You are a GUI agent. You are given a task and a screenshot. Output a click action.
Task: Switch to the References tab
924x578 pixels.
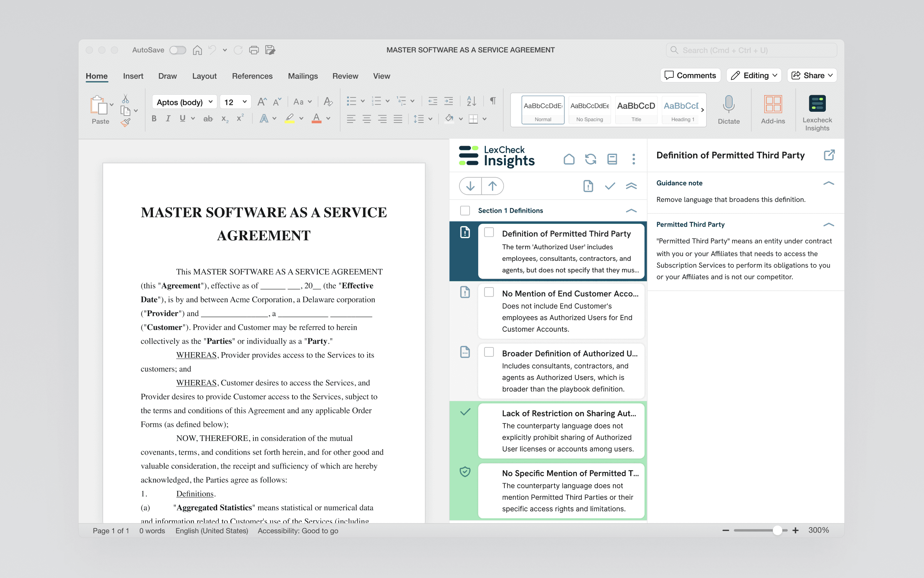tap(252, 76)
